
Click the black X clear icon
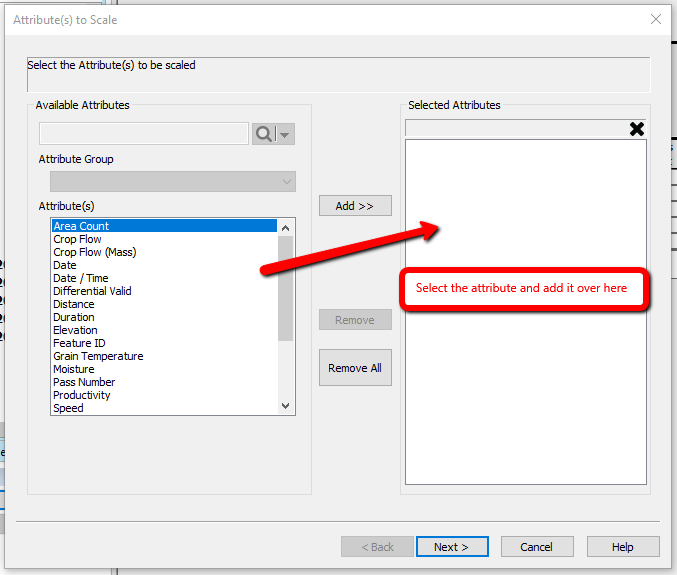637,129
